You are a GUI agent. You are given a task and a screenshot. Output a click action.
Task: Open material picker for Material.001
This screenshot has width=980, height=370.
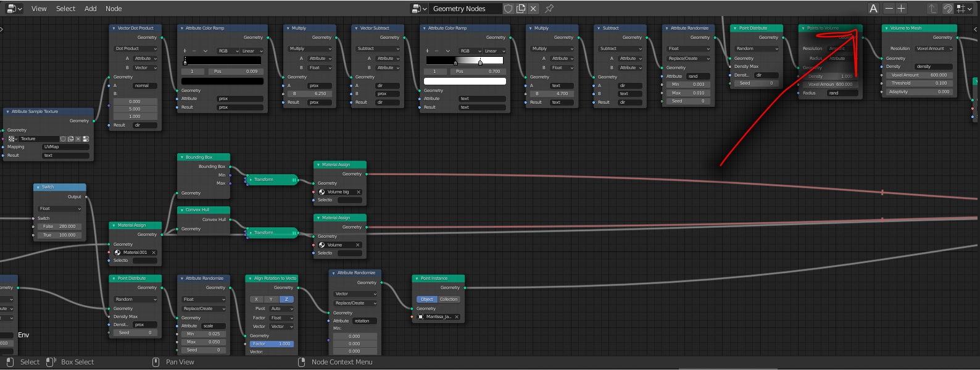coord(117,253)
